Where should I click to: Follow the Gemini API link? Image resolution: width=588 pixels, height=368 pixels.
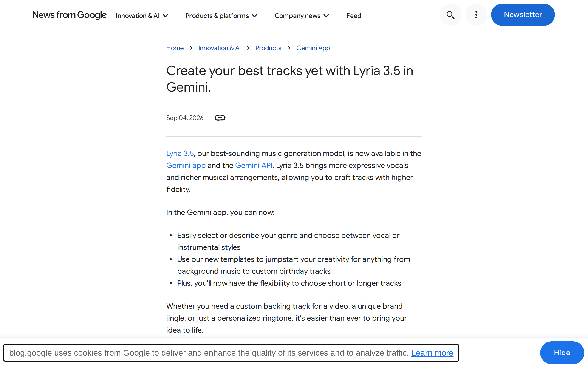click(253, 166)
